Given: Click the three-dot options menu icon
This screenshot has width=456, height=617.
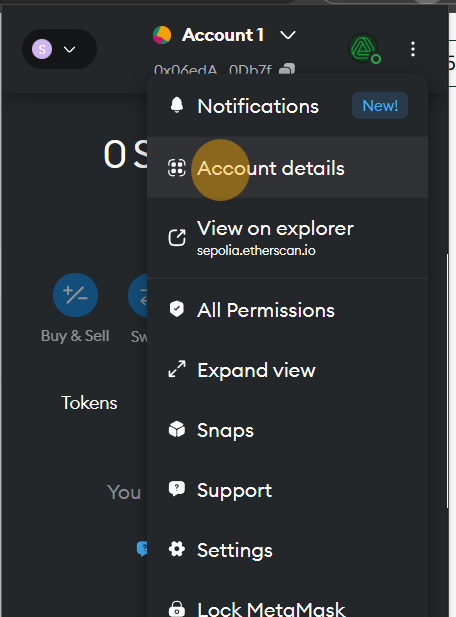Looking at the screenshot, I should click(x=413, y=49).
